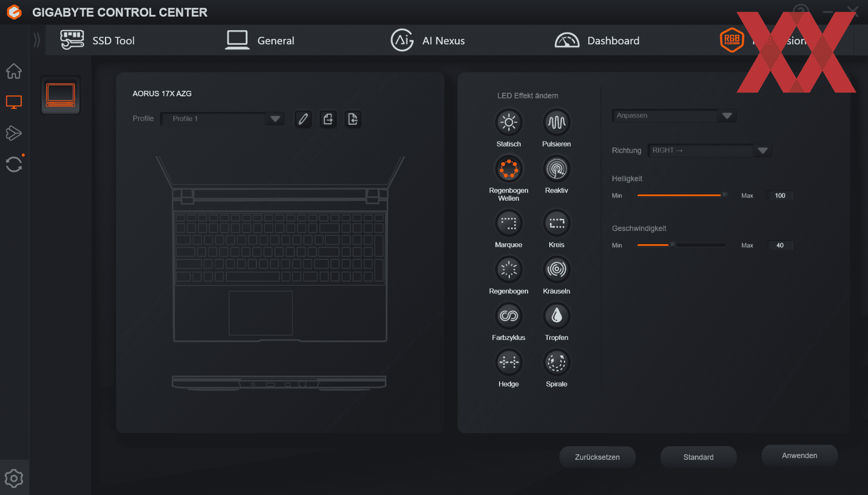Screen dimensions: 868x495
Task: Choose the Regenbogen Wellen effect
Action: pyautogui.click(x=509, y=169)
